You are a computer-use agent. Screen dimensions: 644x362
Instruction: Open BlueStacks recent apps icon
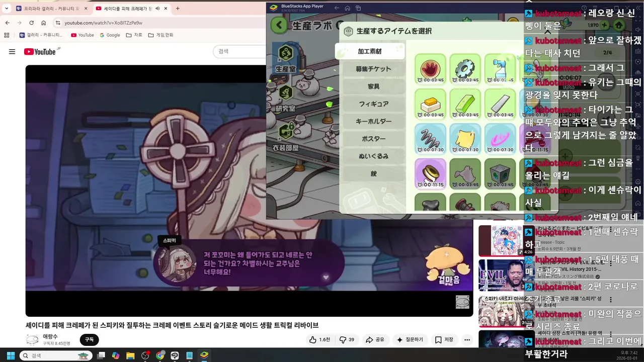(x=358, y=8)
